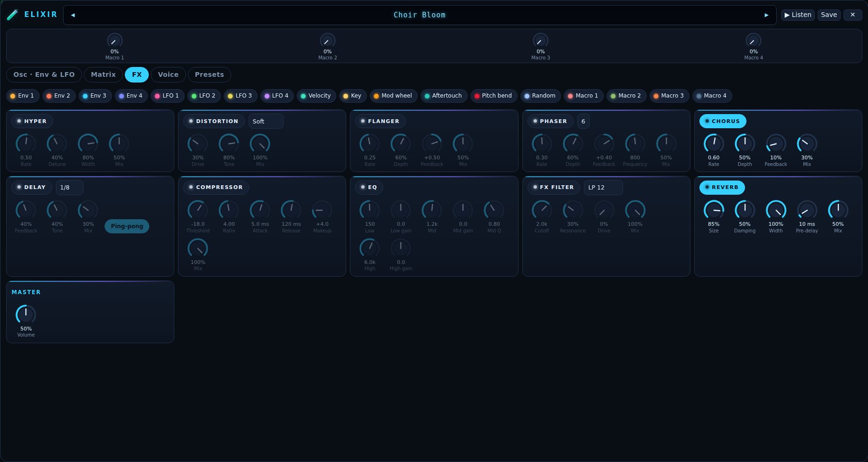The image size is (868, 462).
Task: Enable the Compressor effect
Action: [x=216, y=187]
